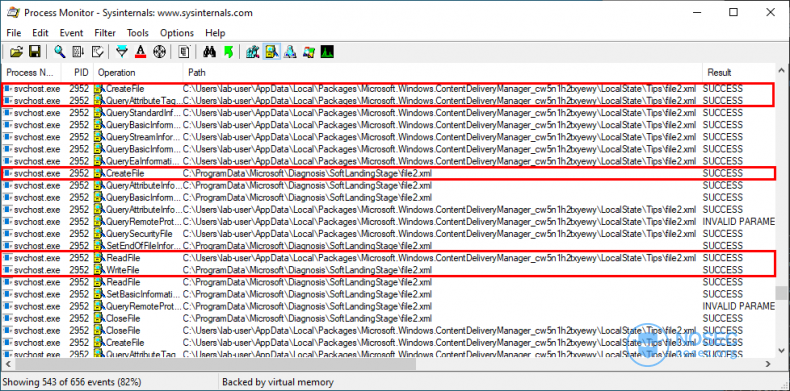
Task: Toggle Show File System Activity button
Action: pos(272,51)
